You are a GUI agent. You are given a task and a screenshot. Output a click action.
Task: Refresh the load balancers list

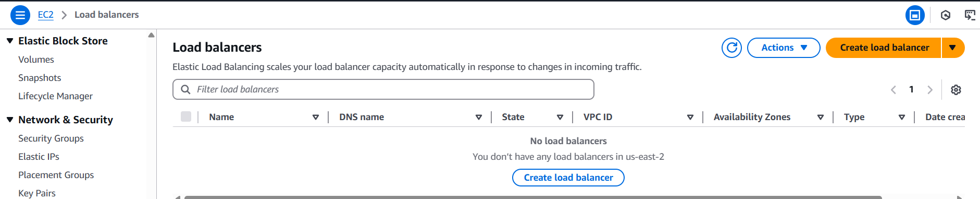(731, 48)
